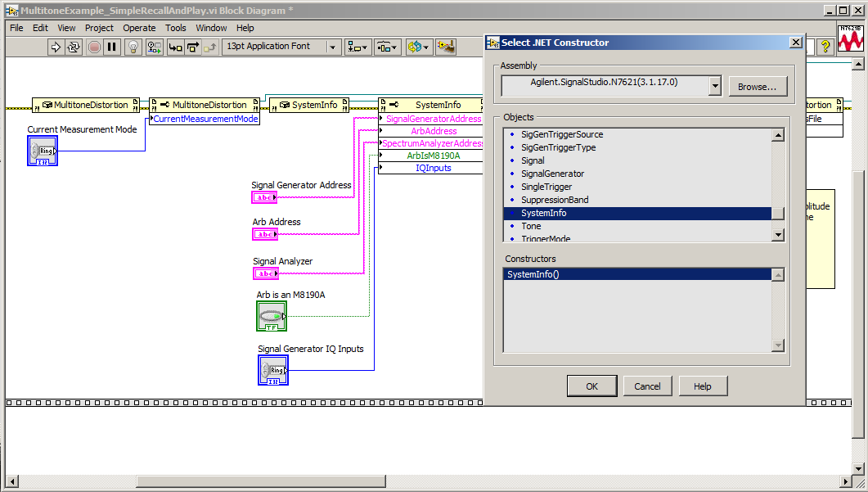This screenshot has width=868, height=492.
Task: Click the Step Into icon
Action: [176, 47]
